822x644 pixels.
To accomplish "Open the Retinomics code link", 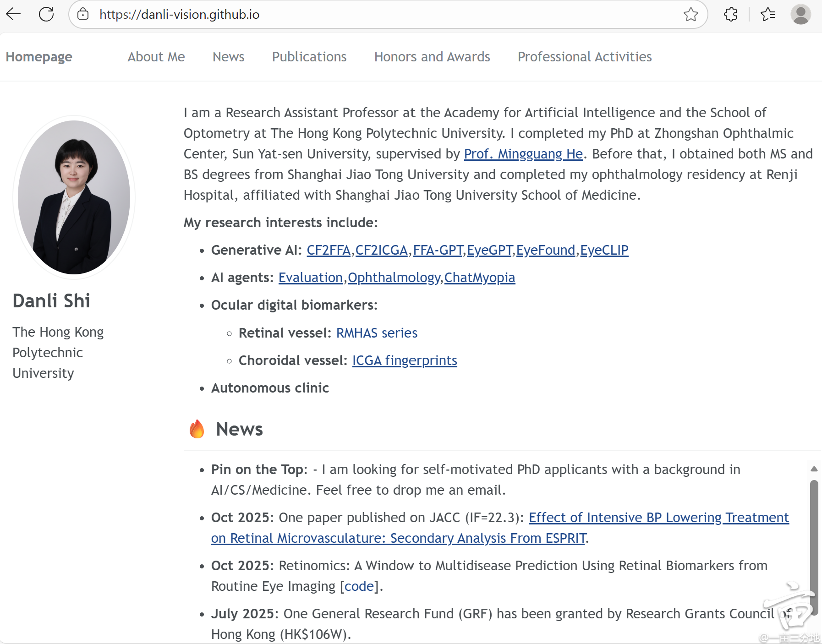I will tap(359, 586).
